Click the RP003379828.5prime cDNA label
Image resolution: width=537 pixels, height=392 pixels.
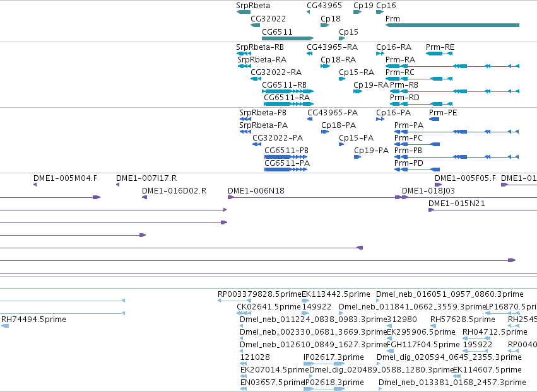point(259,294)
